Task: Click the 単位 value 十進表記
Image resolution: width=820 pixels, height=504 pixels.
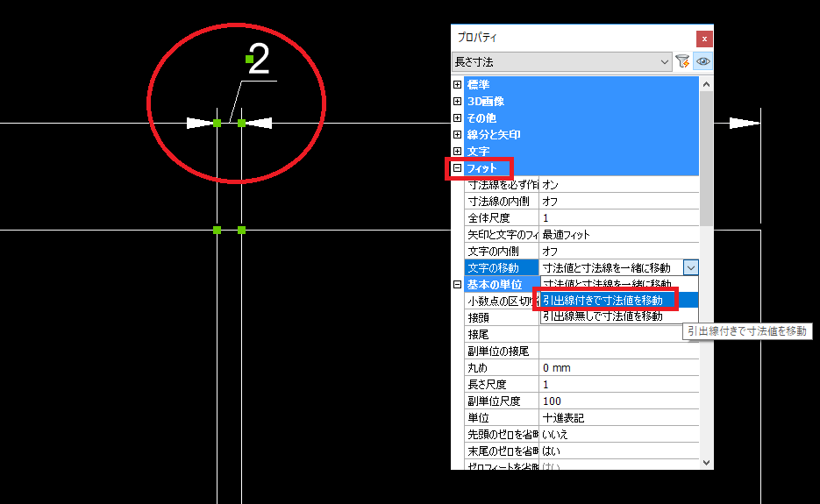Action: (618, 418)
